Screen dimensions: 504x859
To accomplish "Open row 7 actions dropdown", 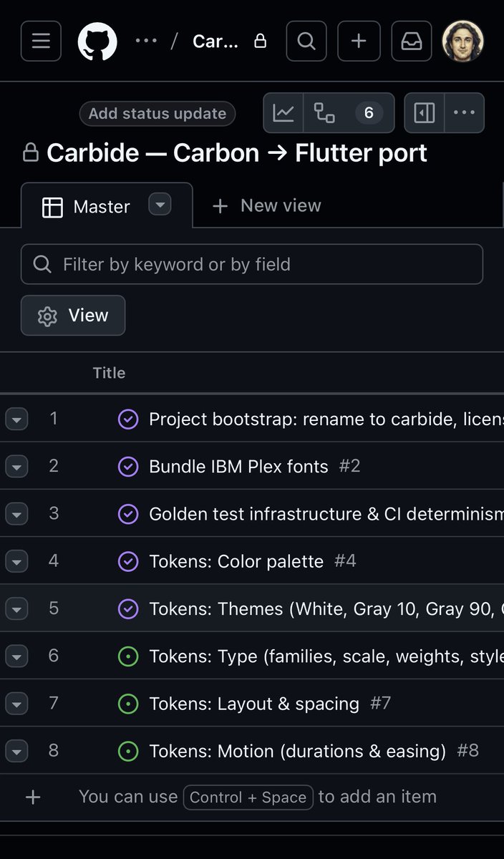I will [16, 703].
